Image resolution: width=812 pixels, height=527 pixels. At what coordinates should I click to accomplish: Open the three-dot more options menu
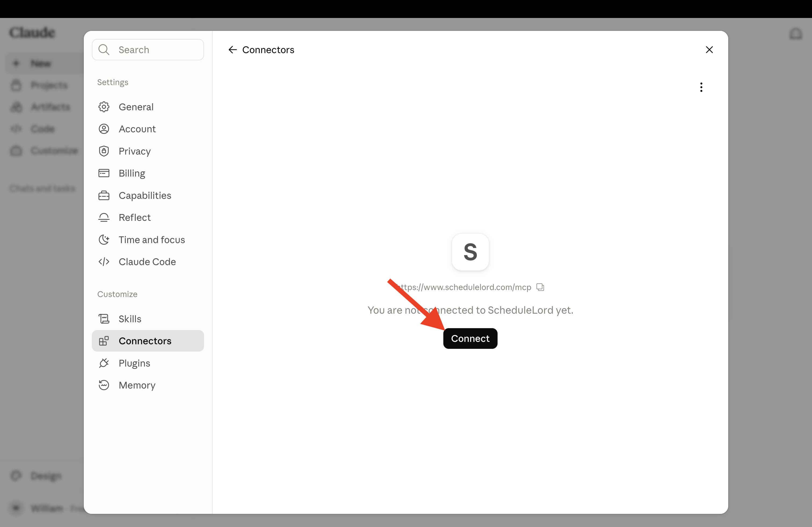pos(701,87)
